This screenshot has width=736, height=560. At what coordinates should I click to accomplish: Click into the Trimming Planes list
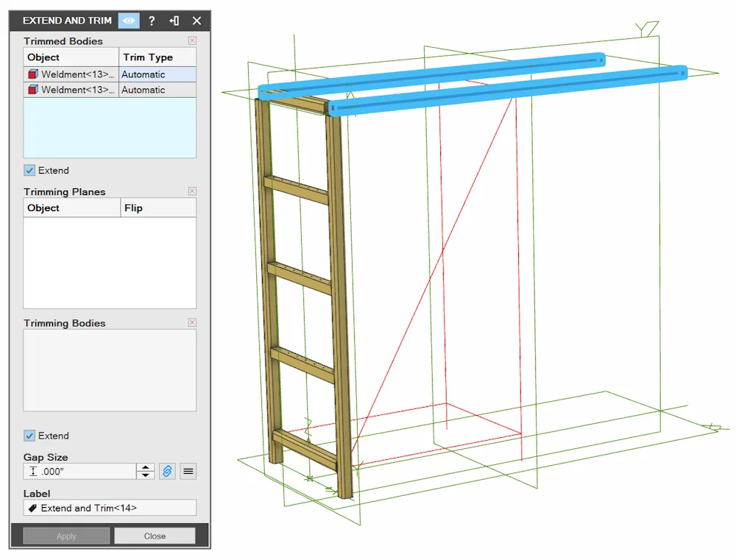coord(110,263)
